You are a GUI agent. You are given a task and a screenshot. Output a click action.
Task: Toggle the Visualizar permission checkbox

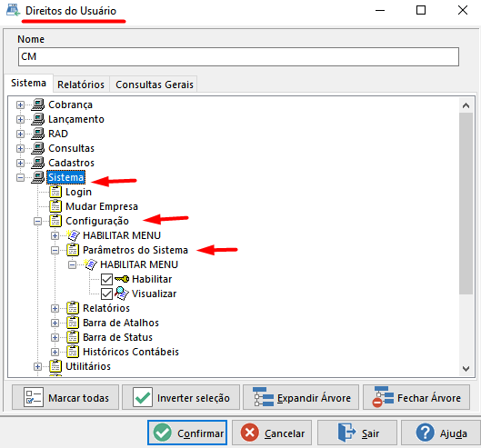[106, 294]
